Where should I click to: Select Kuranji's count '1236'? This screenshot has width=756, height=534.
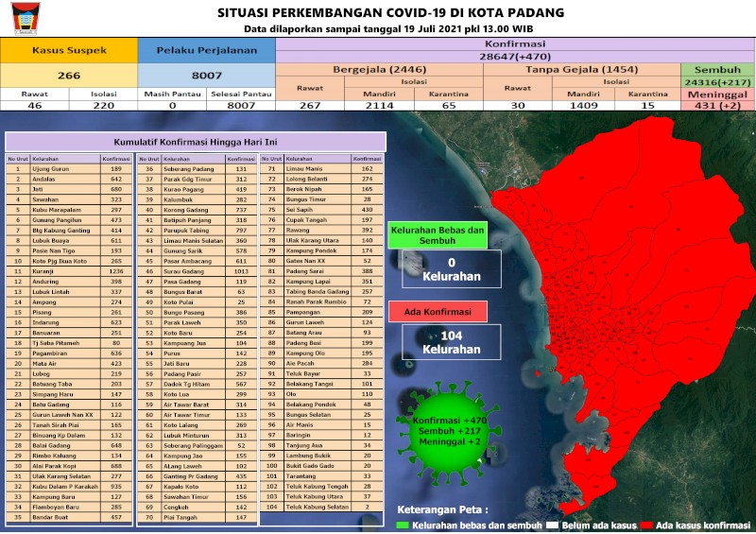(116, 271)
